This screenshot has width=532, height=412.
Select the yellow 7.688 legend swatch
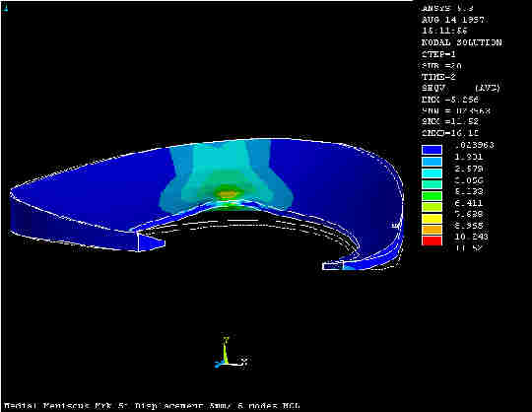432,218
